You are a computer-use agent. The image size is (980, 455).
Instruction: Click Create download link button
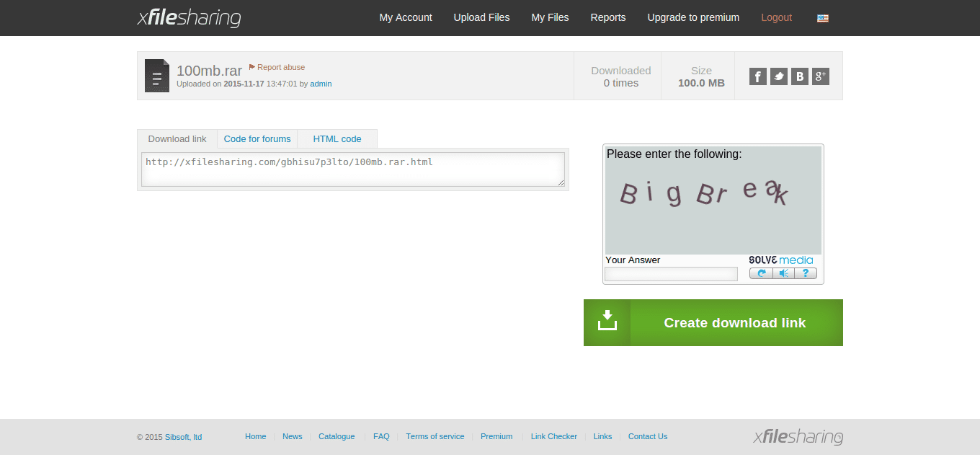[713, 322]
